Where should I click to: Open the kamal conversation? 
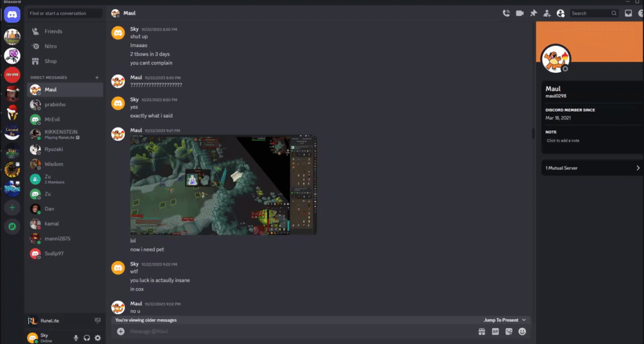point(65,224)
